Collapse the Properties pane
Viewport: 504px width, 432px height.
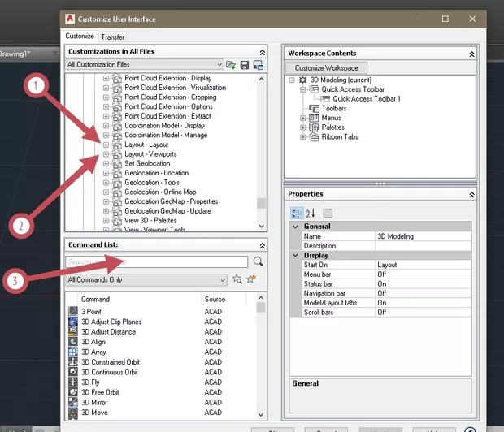click(x=471, y=194)
